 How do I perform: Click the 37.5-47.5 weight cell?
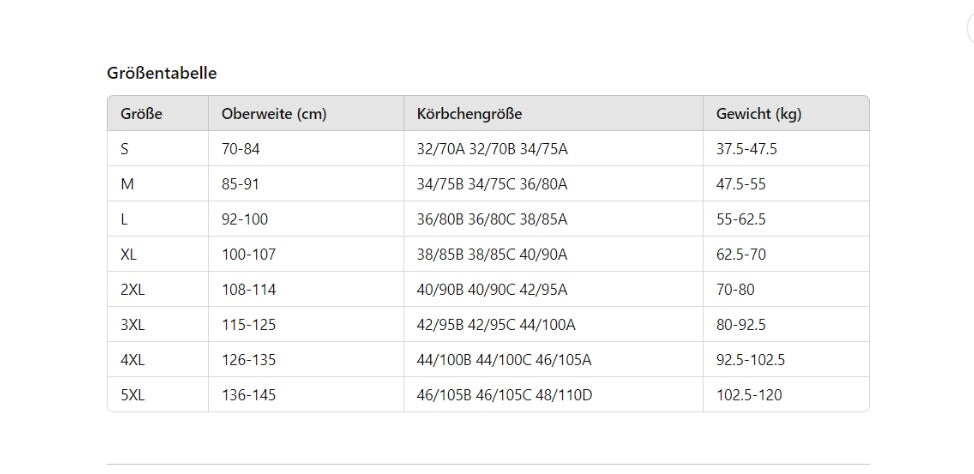(746, 149)
